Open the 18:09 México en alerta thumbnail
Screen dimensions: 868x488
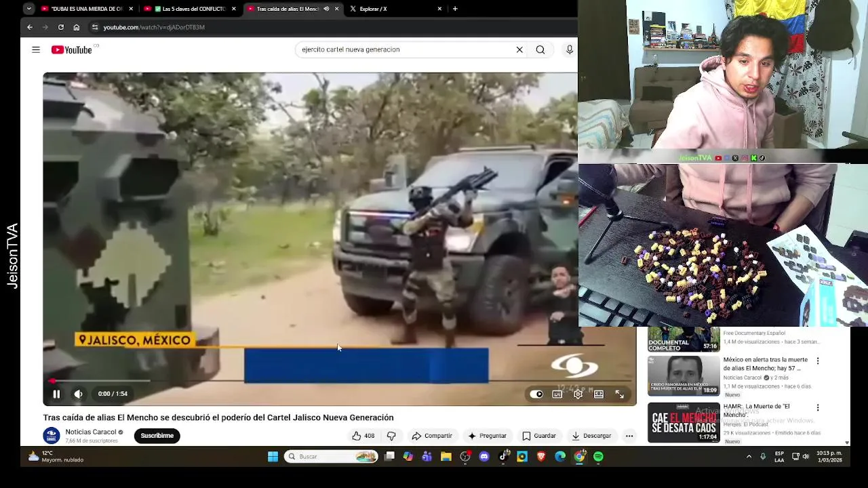pos(684,375)
